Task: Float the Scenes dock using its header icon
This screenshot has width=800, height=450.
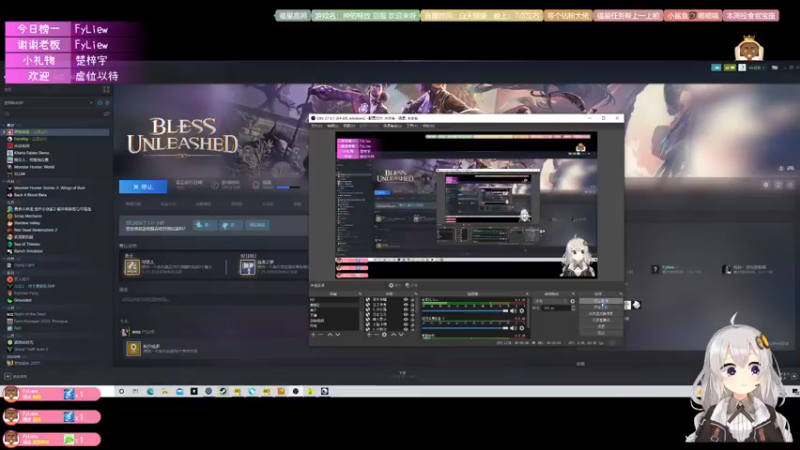Action: coord(360,294)
